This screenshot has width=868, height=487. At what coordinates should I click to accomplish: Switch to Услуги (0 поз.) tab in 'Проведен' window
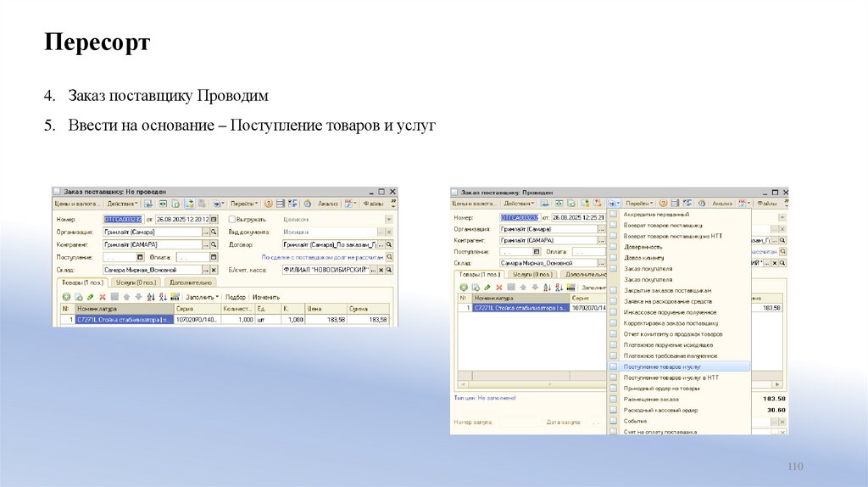tap(532, 274)
